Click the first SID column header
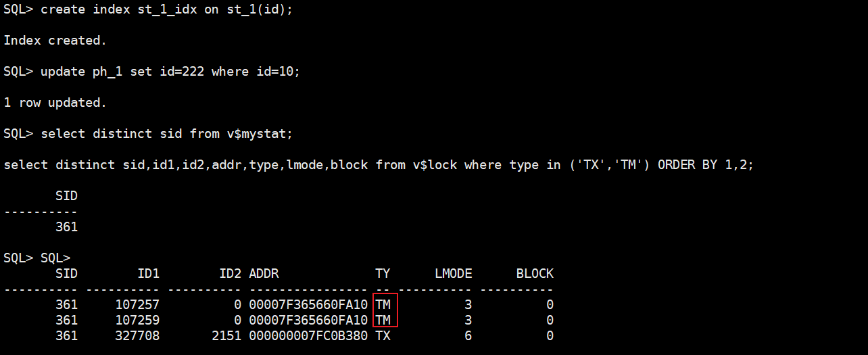Image resolution: width=868 pixels, height=355 pixels. pyautogui.click(x=66, y=196)
